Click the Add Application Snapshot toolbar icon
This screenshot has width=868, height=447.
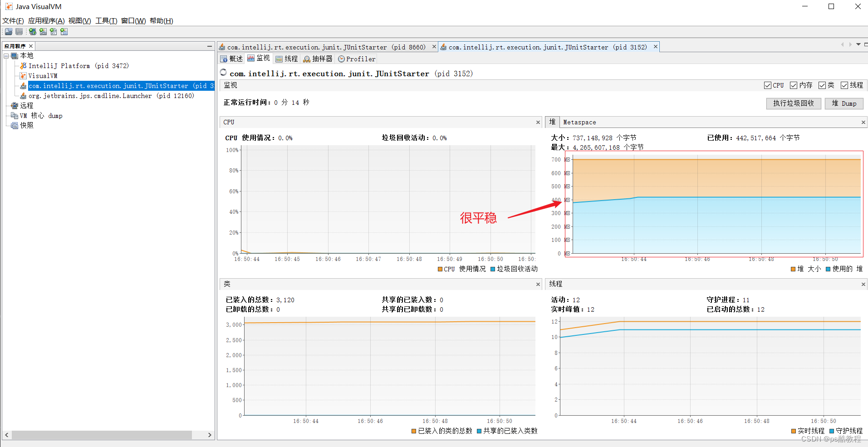[64, 31]
